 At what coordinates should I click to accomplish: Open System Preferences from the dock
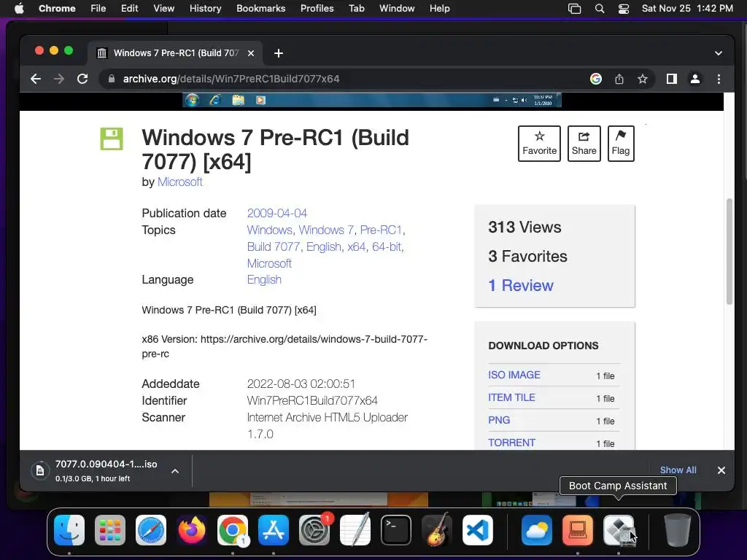(314, 530)
